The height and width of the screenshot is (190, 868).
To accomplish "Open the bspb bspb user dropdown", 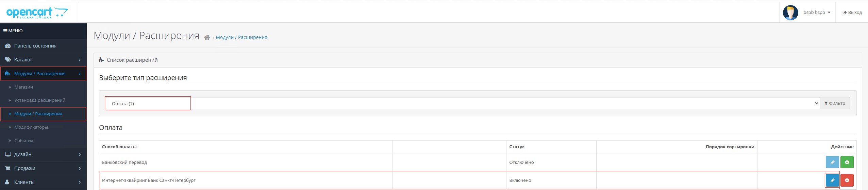I will point(817,13).
